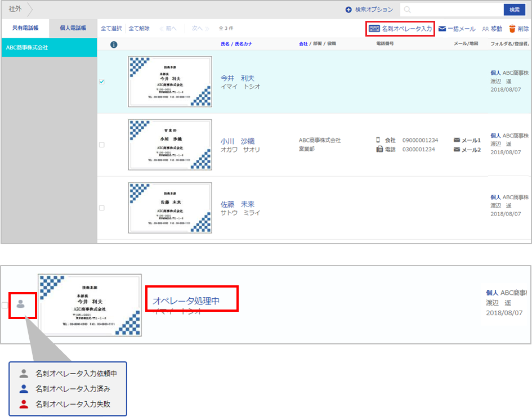Click the plus icon beside 検索オプション
The width and height of the screenshot is (532, 417).
coord(348,10)
